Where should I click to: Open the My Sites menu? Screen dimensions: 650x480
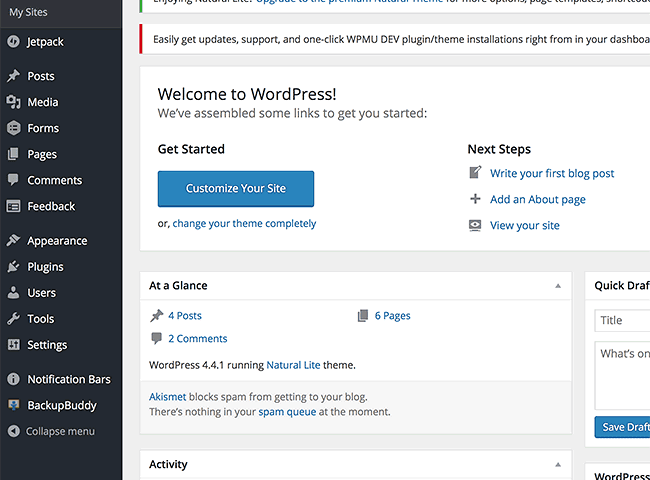(x=28, y=12)
